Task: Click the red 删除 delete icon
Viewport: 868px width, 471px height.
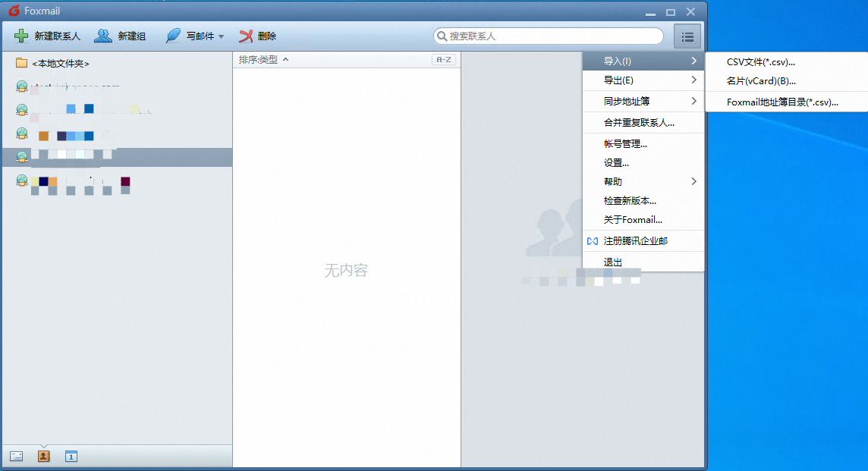Action: pos(246,36)
